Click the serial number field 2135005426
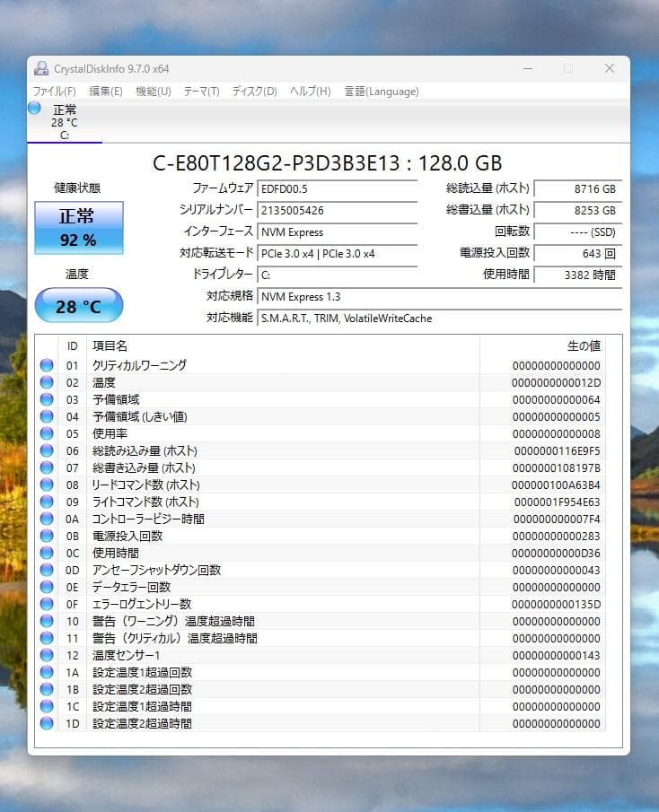Viewport: 659px width, 812px height. coord(338,211)
